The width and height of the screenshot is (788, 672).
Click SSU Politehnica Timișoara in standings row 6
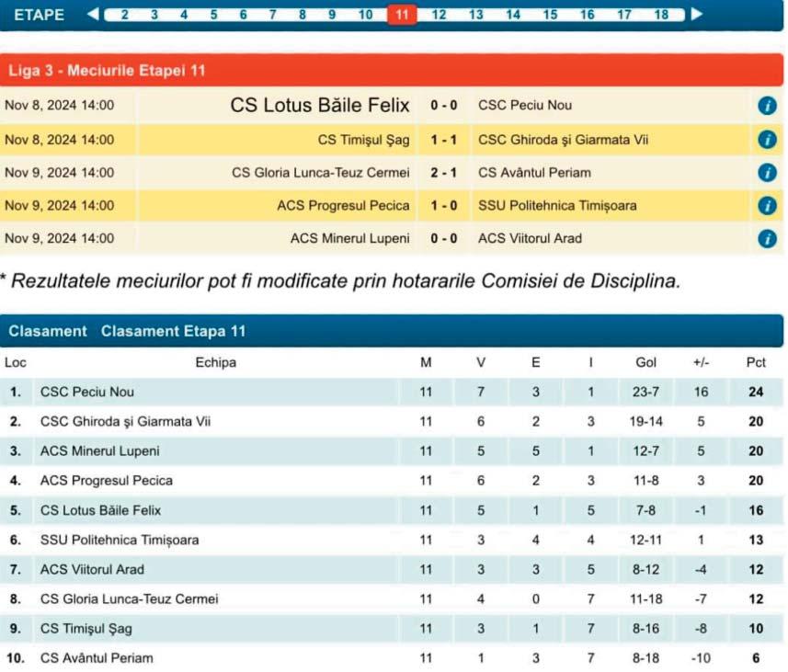point(120,540)
